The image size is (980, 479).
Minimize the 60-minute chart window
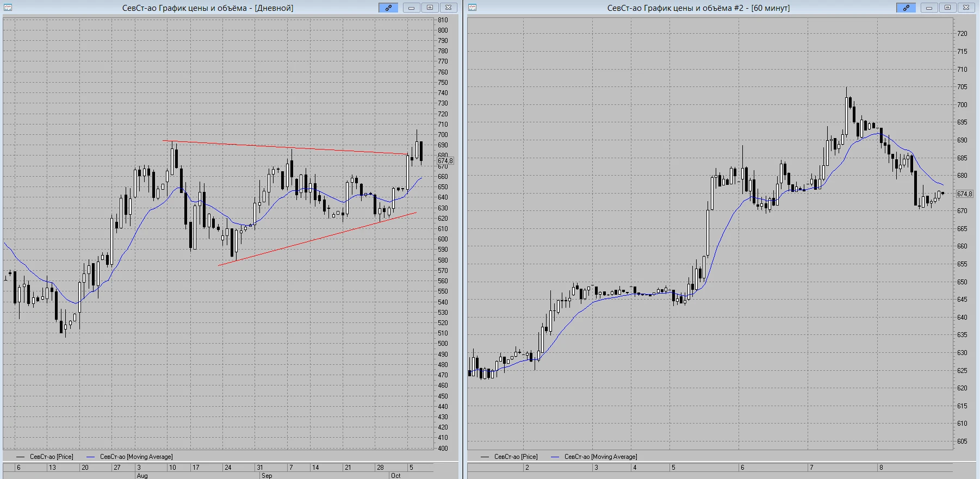click(929, 8)
